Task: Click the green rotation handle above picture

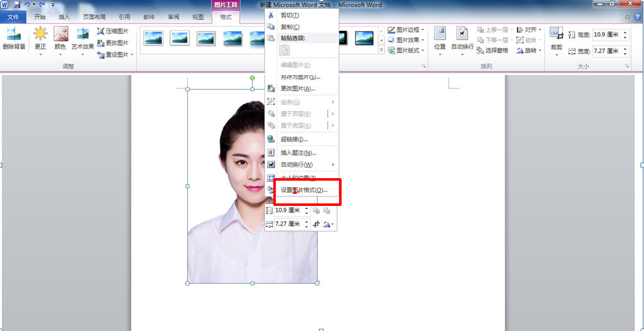Action: (252, 78)
